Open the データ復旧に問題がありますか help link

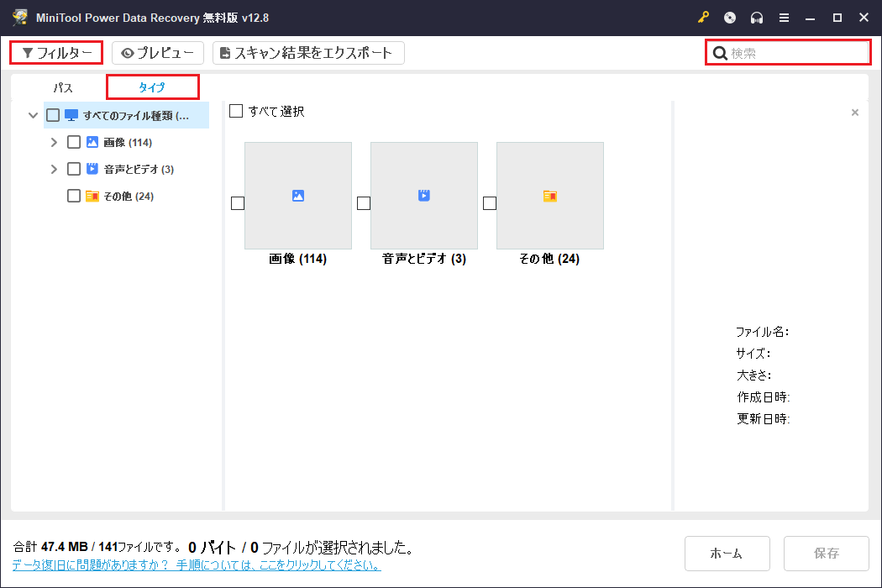tap(197, 565)
